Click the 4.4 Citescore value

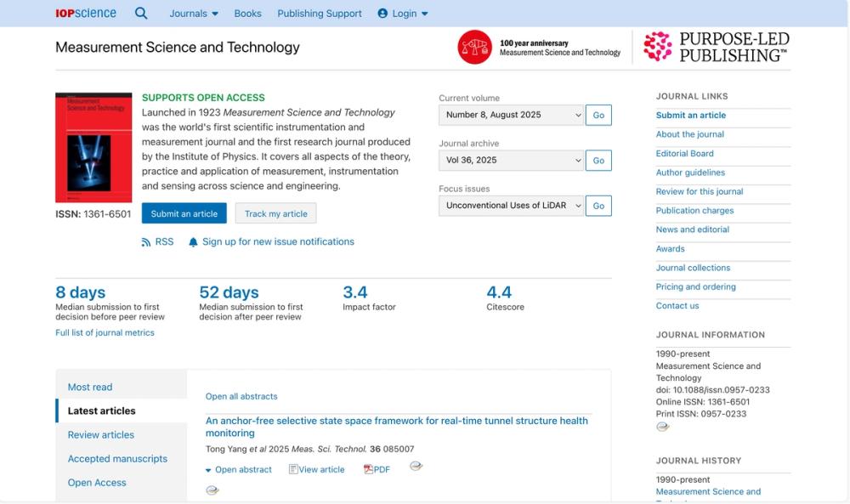(x=499, y=292)
